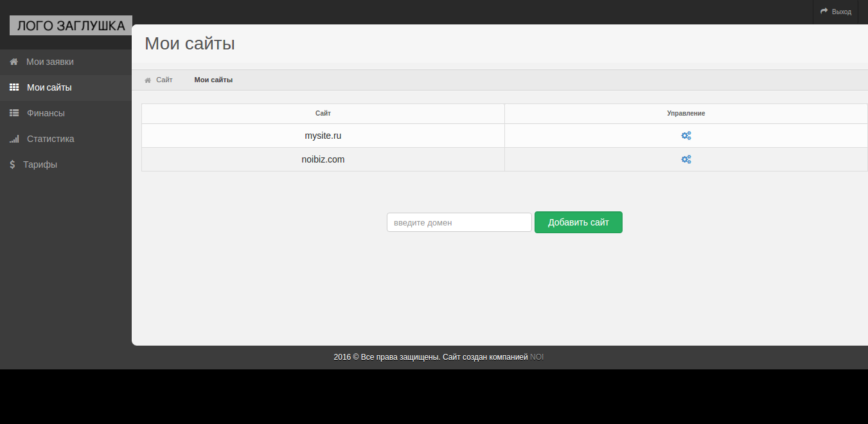Focus the введите домен input field

tap(459, 222)
